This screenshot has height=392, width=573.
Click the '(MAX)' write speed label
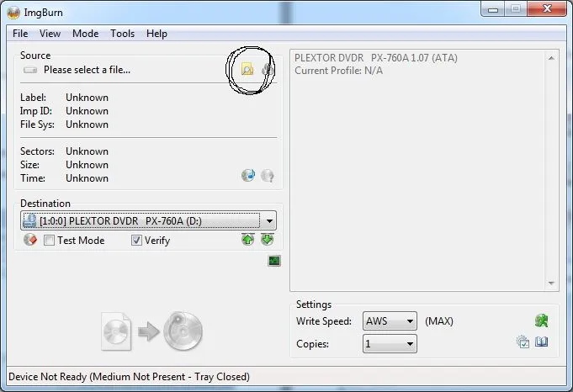coord(439,321)
